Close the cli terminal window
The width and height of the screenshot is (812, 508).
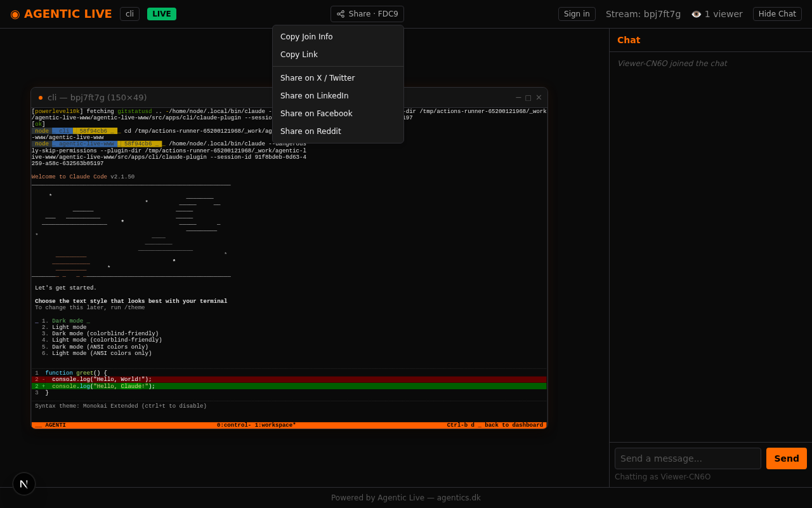click(539, 98)
